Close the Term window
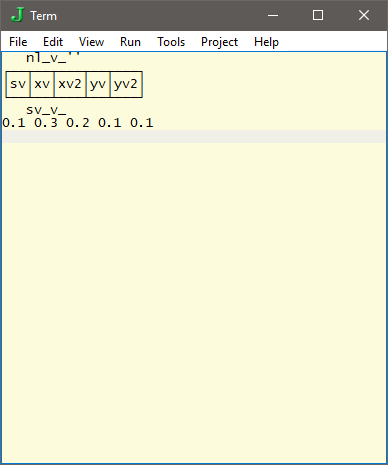This screenshot has width=388, height=465. click(x=364, y=15)
